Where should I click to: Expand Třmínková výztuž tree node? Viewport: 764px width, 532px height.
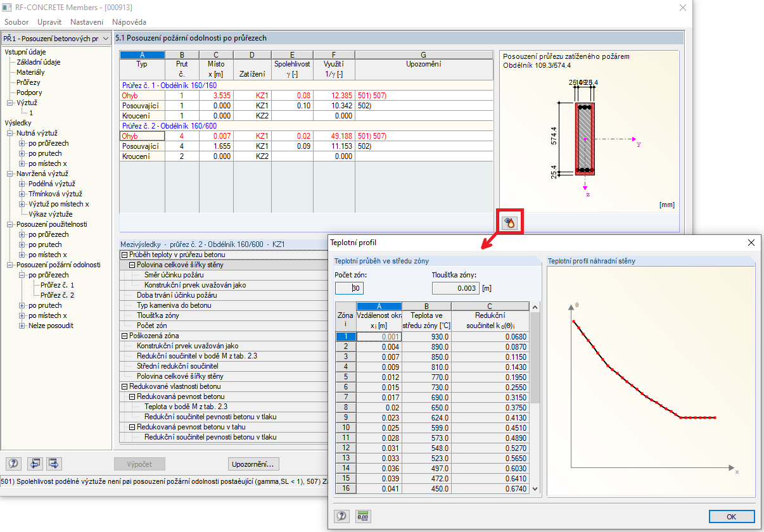pyautogui.click(x=22, y=194)
